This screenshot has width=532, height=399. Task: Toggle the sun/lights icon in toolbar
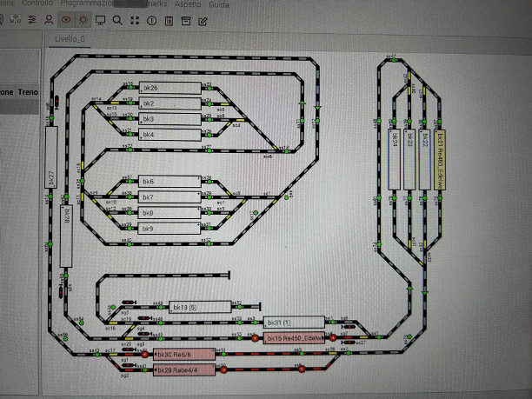[x=84, y=19]
